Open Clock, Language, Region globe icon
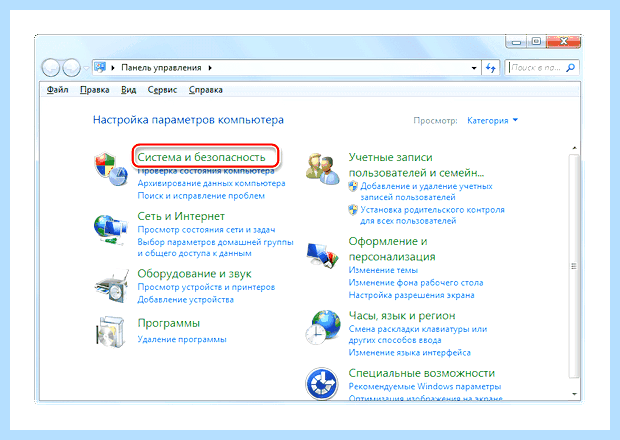The height and width of the screenshot is (440, 620). pos(323,327)
